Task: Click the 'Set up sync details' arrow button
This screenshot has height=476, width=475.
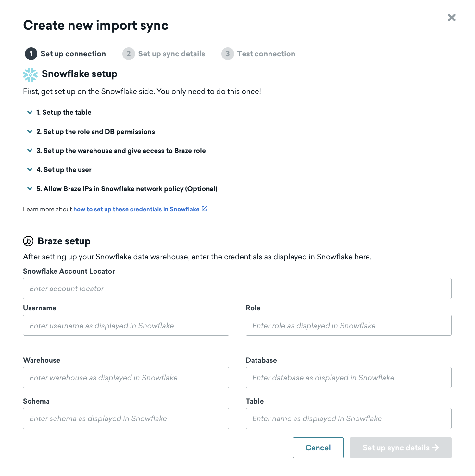Action: pyautogui.click(x=400, y=448)
